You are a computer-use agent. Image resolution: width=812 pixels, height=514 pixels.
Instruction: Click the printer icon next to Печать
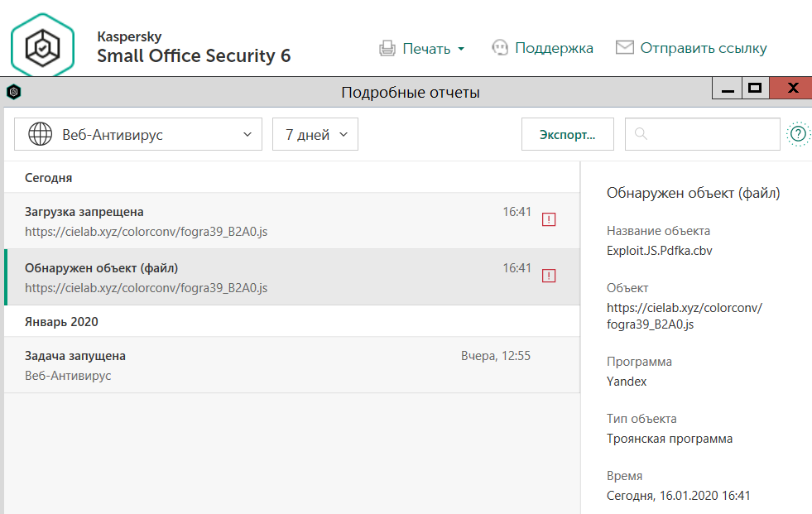[x=387, y=48]
